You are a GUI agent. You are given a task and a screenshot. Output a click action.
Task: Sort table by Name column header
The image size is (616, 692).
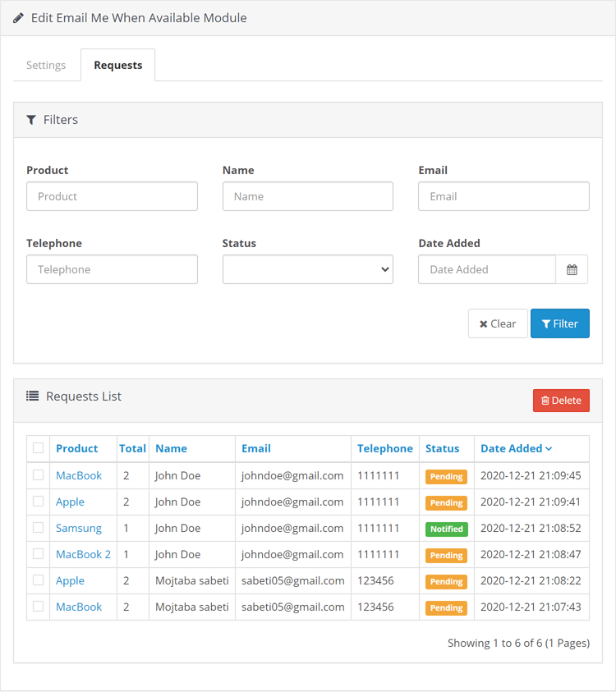tap(172, 448)
